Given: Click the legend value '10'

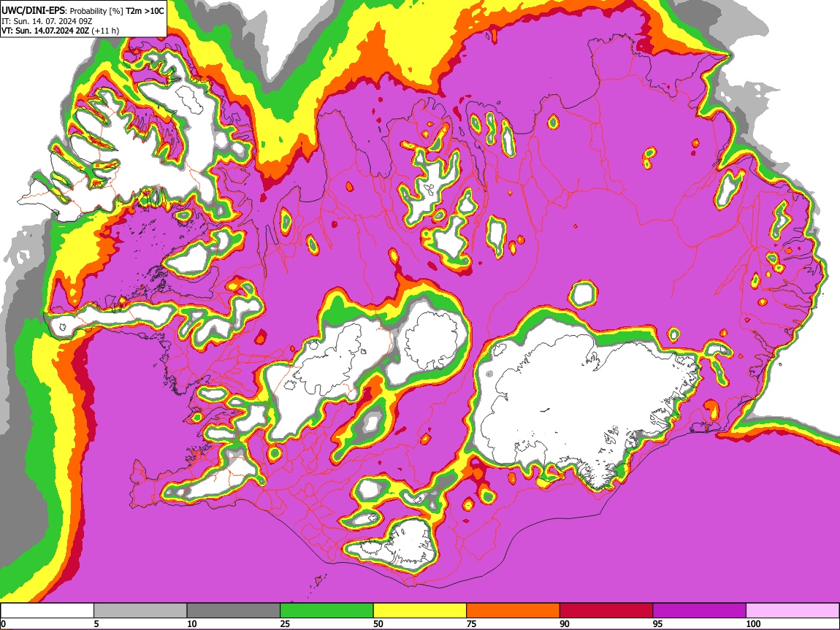Looking at the screenshot, I should (192, 623).
